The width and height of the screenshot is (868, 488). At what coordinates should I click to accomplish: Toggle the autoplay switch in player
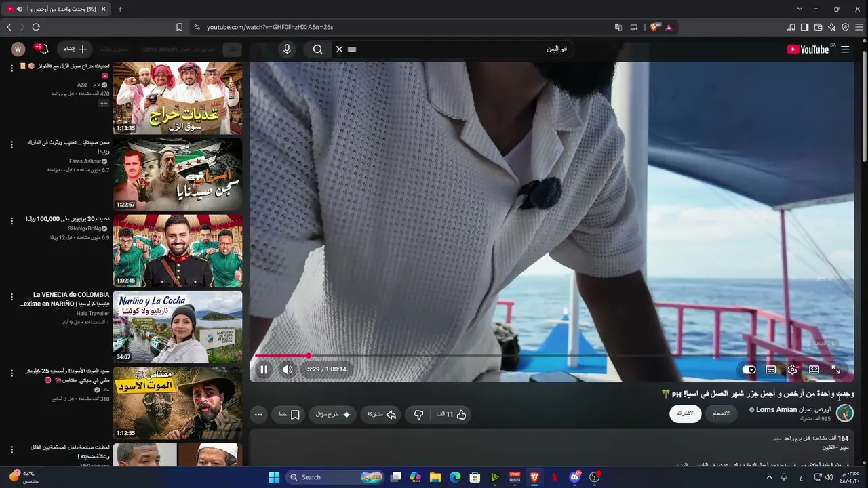749,369
